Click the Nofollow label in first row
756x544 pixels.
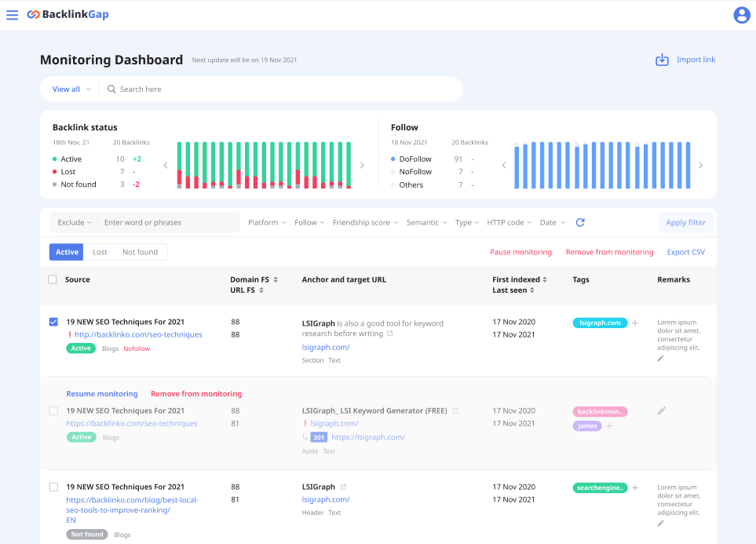coord(137,349)
